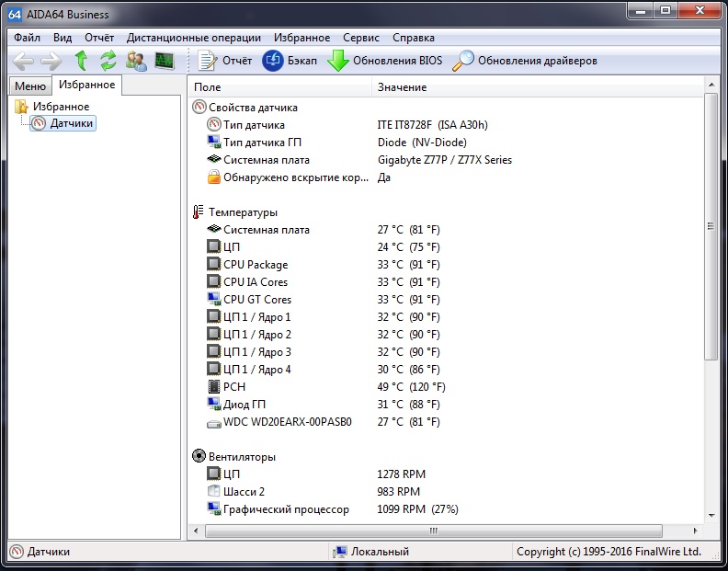This screenshot has width=728, height=571.
Task: Click the Back arrow toolbar icon
Action: coord(23,61)
